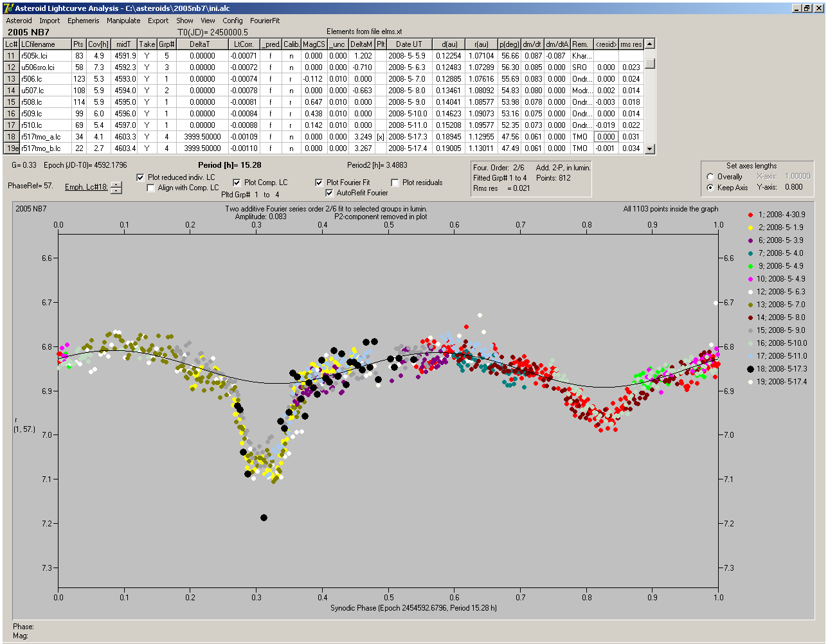Click the lightcurve table scrollbar thumb
The height and width of the screenshot is (644, 828).
(650, 63)
